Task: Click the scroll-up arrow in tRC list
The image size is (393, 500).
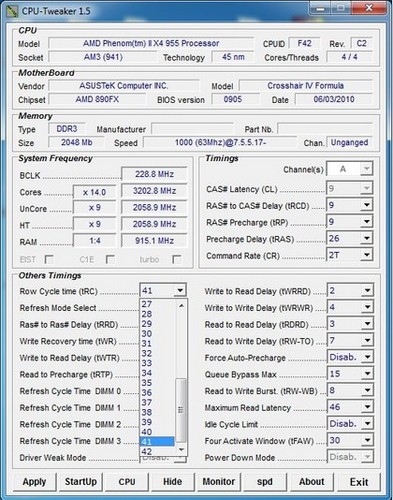Action: pyautogui.click(x=181, y=305)
